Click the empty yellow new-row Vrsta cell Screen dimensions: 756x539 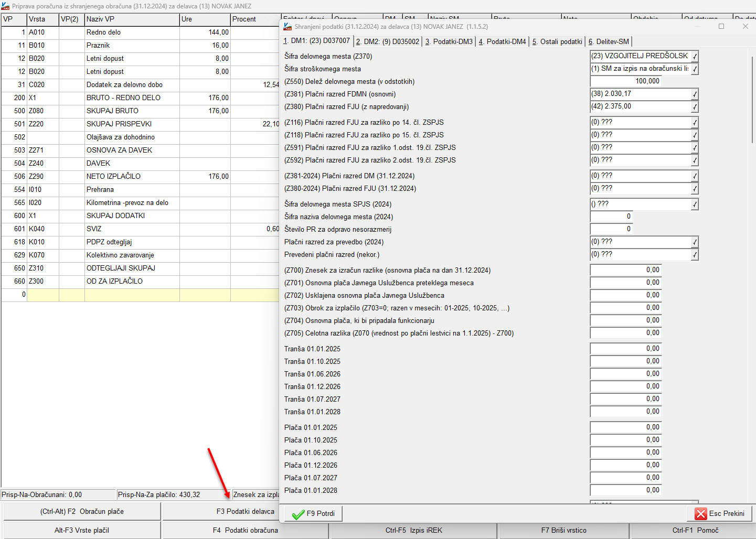(43, 295)
